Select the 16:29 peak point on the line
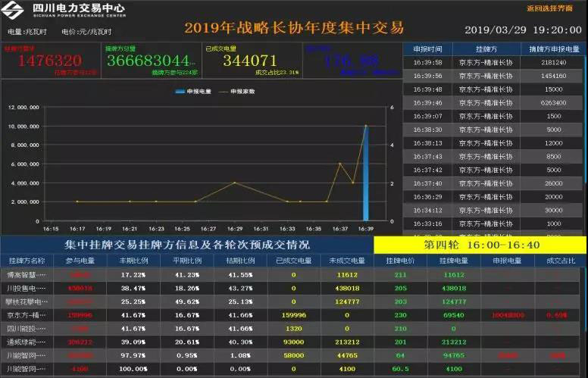The width and height of the screenshot is (588, 378). pyautogui.click(x=235, y=183)
